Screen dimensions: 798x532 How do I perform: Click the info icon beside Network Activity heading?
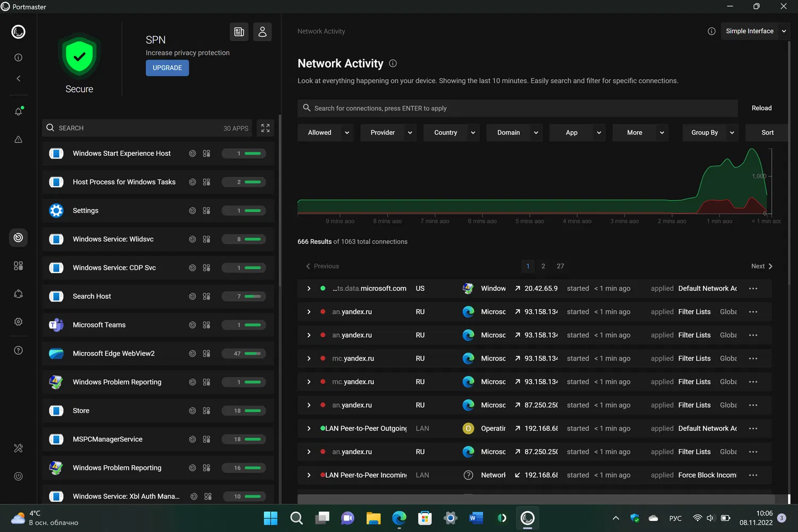coord(393,63)
